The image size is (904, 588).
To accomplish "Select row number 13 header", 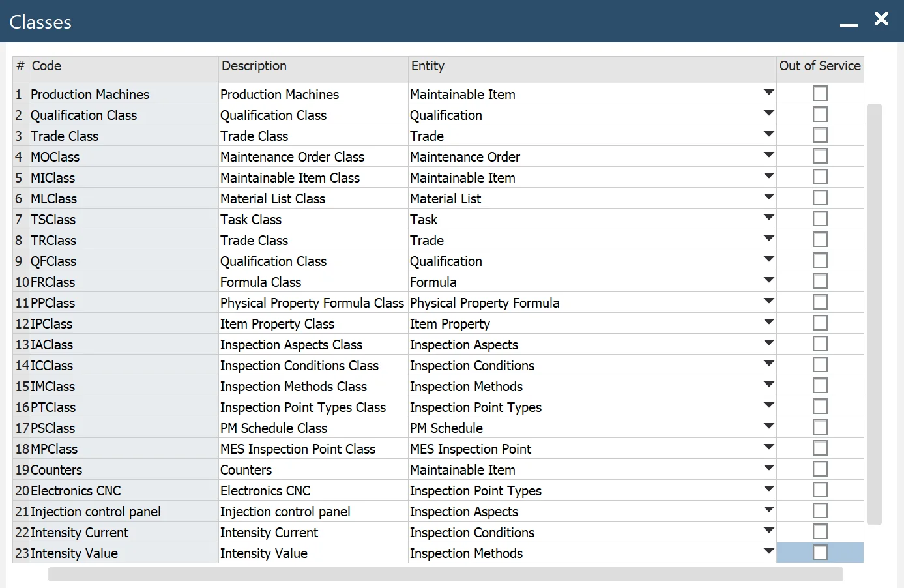I will pos(22,345).
